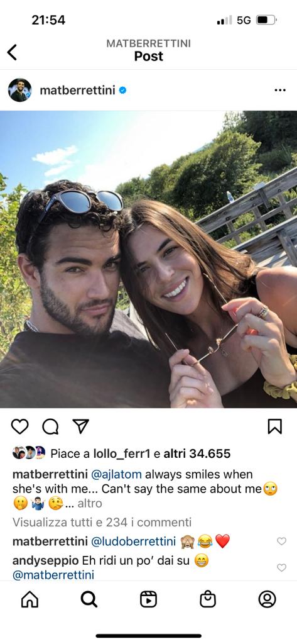Open the Reels tab
This screenshot has width=297, height=644.
point(148,599)
